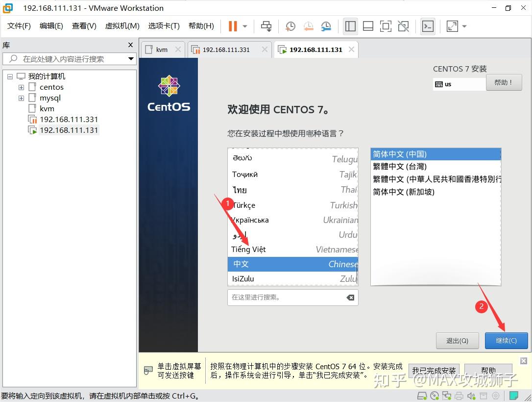Open the pause button dropdown arrow

[x=244, y=26]
